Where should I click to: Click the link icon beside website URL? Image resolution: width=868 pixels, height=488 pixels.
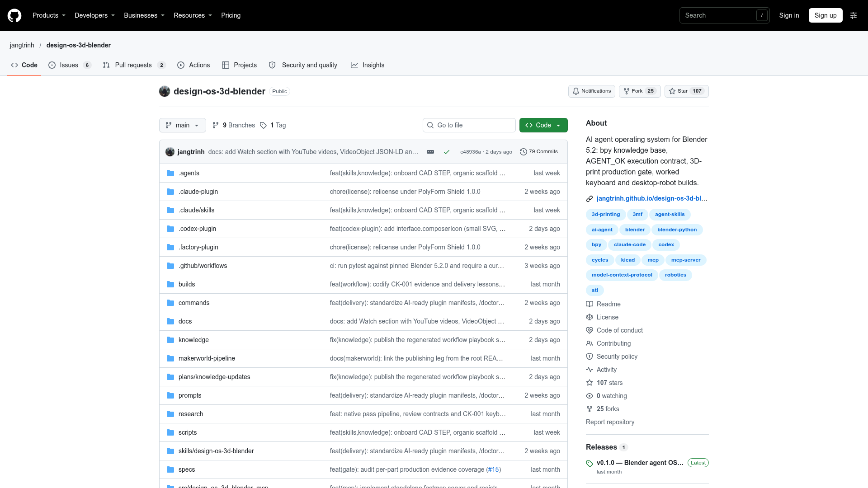[x=590, y=199]
